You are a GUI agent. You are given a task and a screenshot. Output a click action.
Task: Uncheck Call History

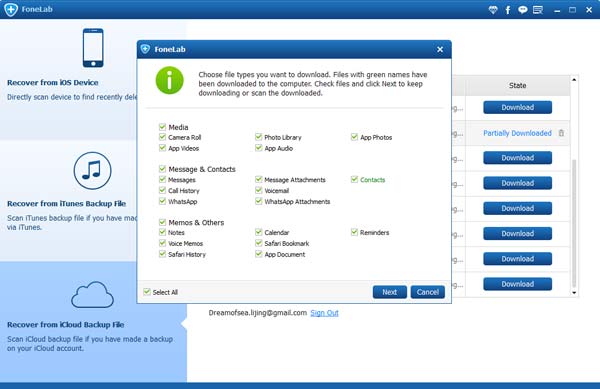(x=162, y=190)
